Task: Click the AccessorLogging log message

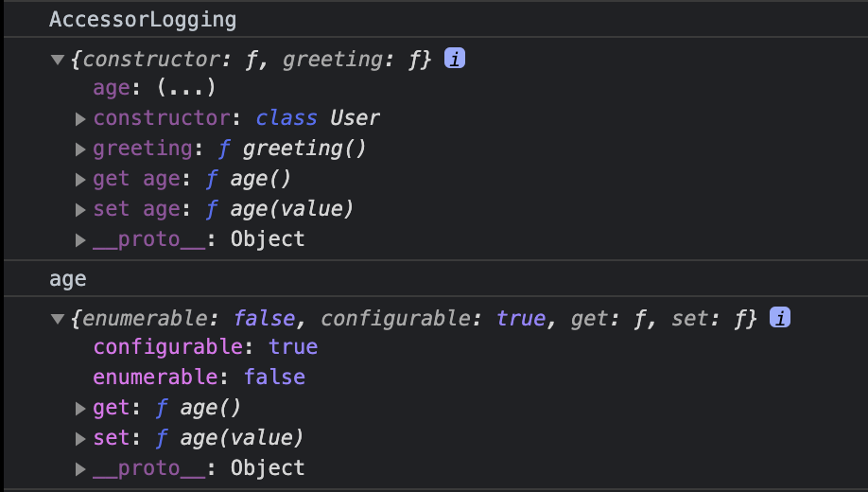Action: click(x=143, y=19)
